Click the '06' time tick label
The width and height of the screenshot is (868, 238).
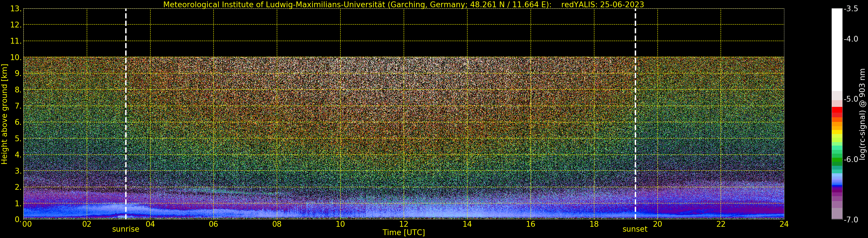214,224
